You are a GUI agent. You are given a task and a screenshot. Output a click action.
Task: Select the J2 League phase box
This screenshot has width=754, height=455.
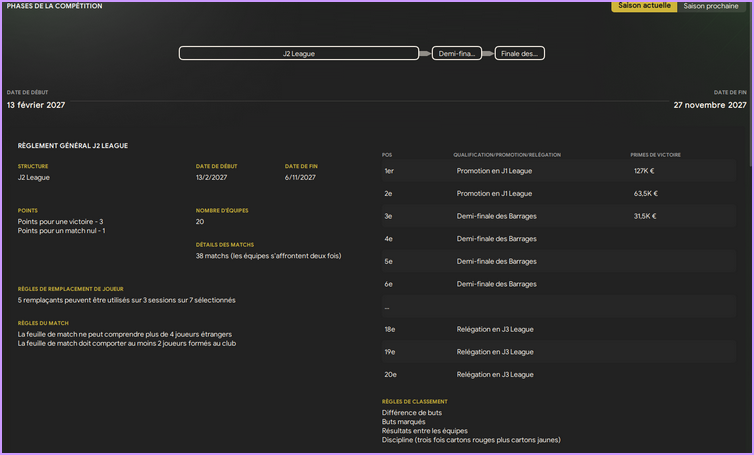(299, 53)
